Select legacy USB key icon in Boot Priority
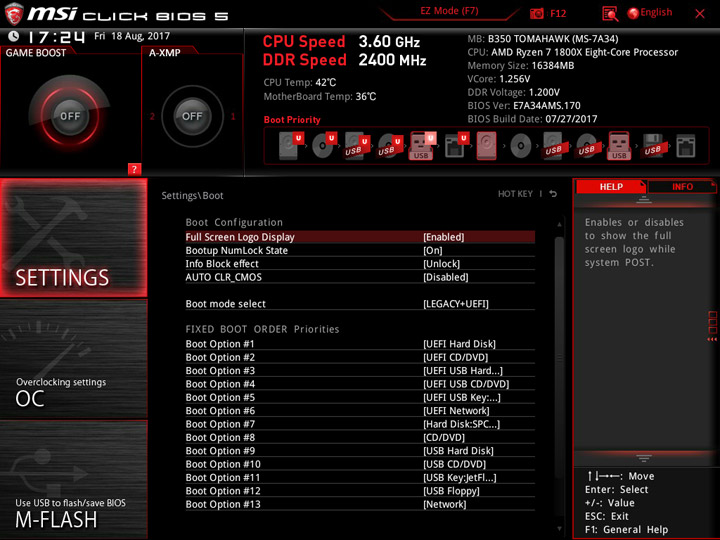The image size is (720, 540). coord(619,146)
